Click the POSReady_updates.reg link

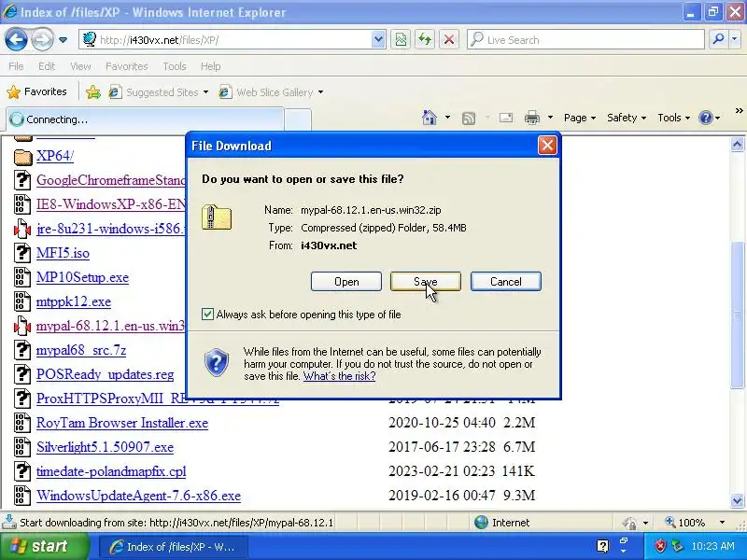pyautogui.click(x=106, y=374)
